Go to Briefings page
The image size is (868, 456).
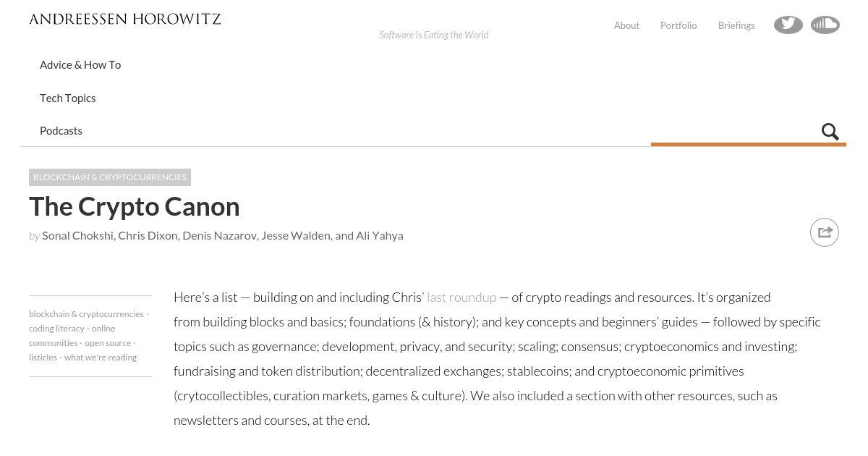tap(736, 25)
